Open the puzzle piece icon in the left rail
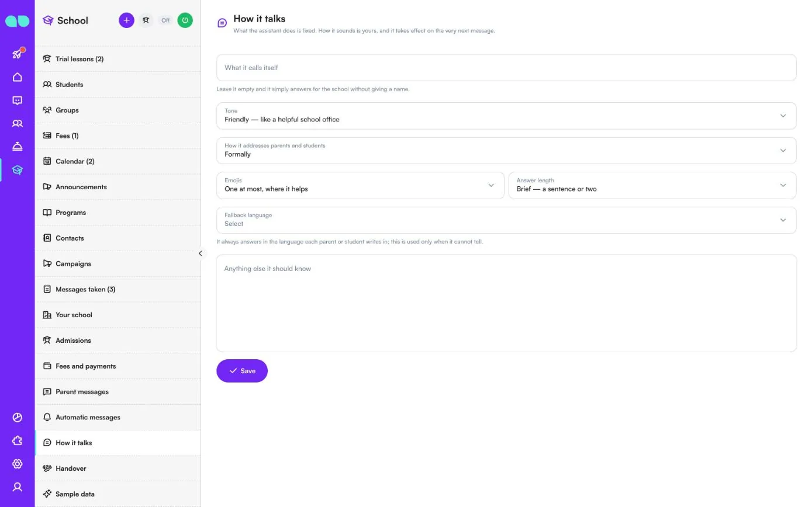This screenshot has width=812, height=507. (x=18, y=440)
